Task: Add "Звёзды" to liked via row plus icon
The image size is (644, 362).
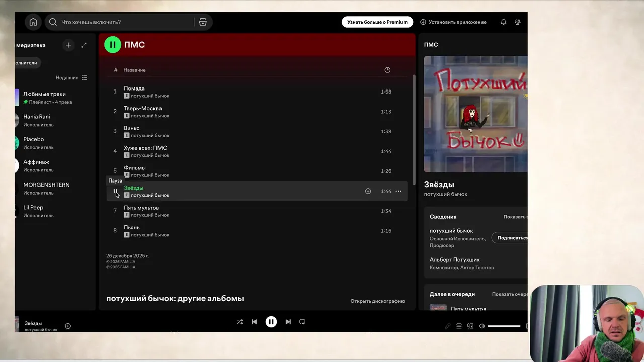Action: (368, 191)
